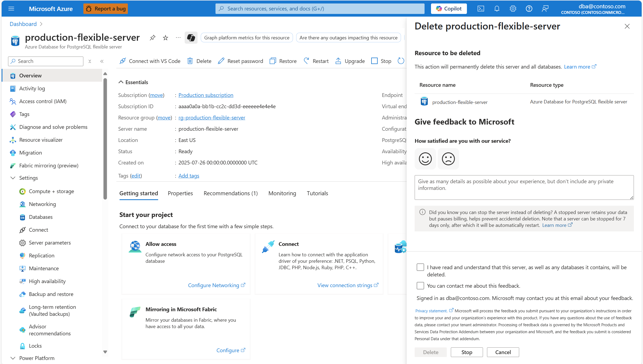Open the portal hamburger menu
The image size is (643, 364).
[11, 9]
